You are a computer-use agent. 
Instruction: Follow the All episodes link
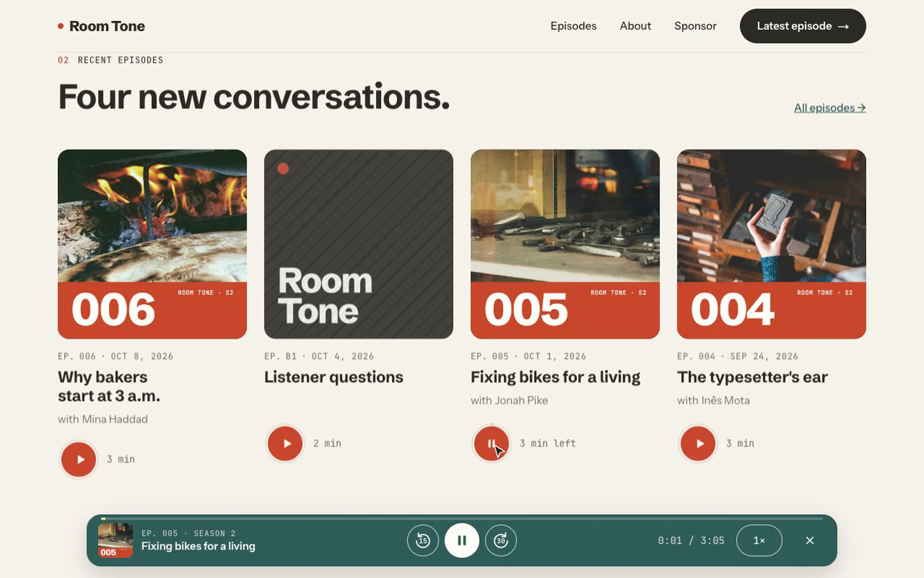(x=830, y=108)
